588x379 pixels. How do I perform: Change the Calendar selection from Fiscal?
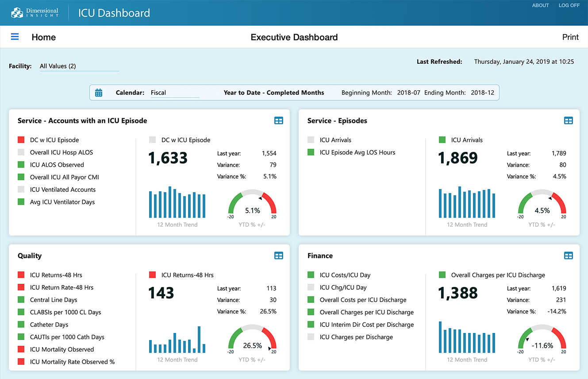[174, 93]
